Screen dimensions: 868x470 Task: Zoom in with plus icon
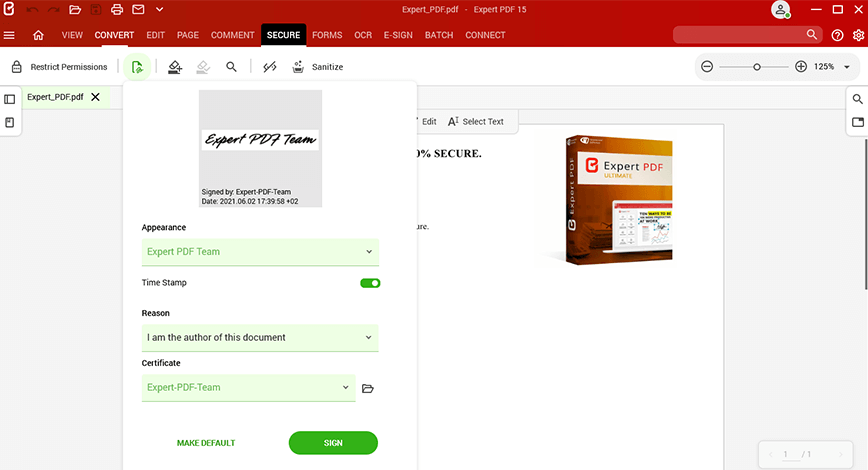pyautogui.click(x=800, y=66)
